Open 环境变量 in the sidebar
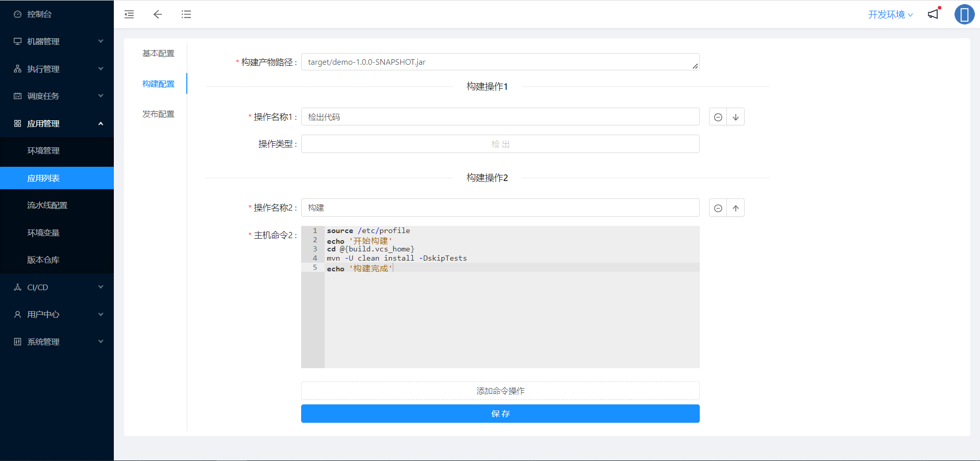Screen dimensions: 980x461 [x=57, y=233]
